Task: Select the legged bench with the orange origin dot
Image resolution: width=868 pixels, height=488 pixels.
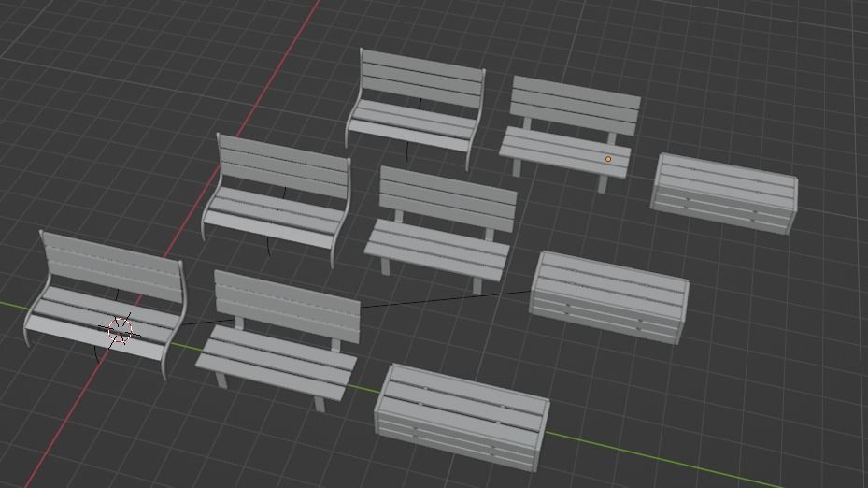Action: (570, 133)
